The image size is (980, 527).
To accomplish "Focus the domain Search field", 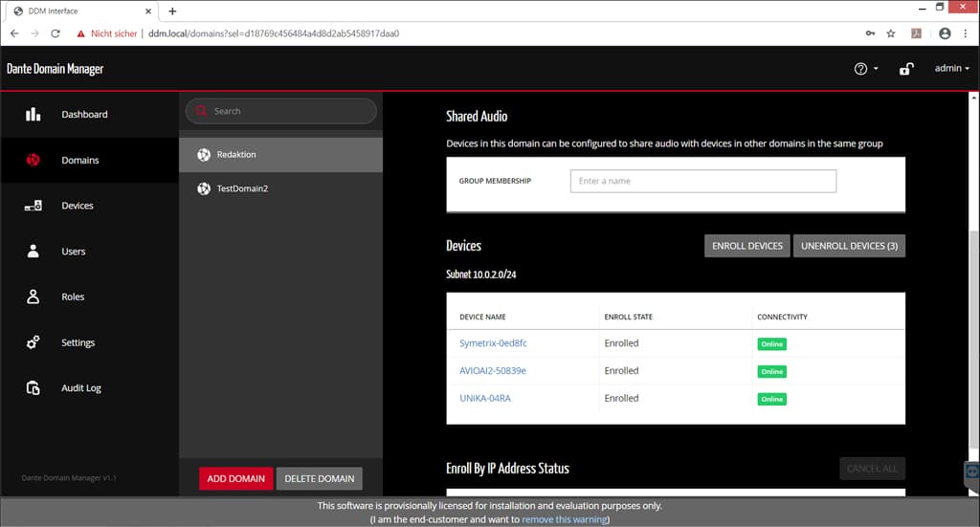I will [281, 111].
